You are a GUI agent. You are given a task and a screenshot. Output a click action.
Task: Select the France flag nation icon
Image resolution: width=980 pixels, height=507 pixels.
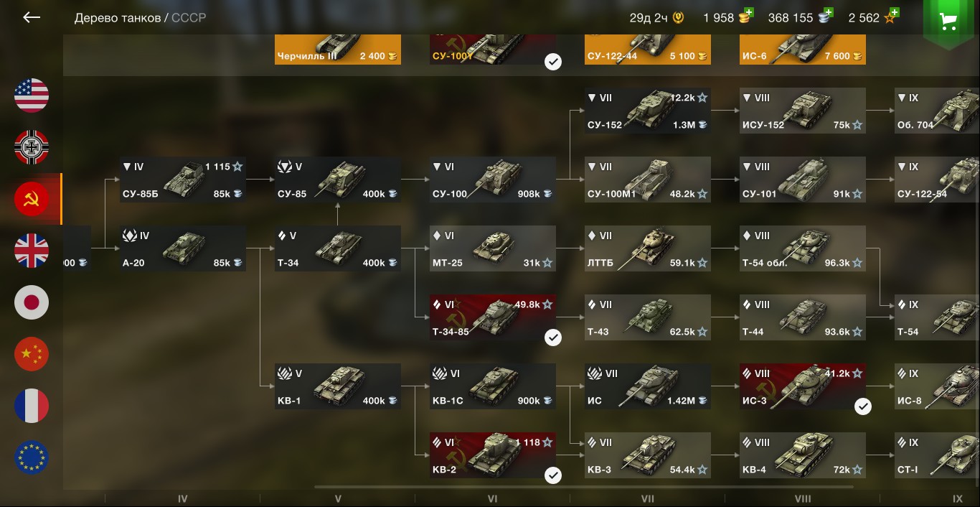[32, 406]
